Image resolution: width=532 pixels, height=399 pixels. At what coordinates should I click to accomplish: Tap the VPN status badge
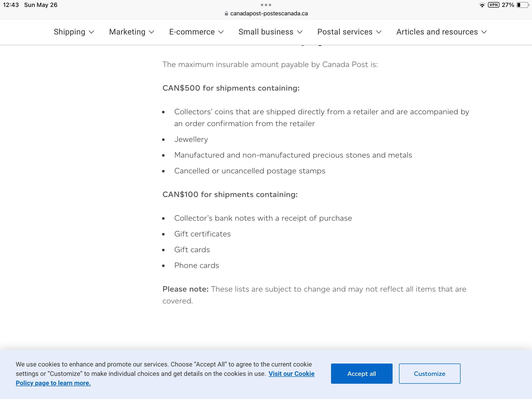point(494,5)
